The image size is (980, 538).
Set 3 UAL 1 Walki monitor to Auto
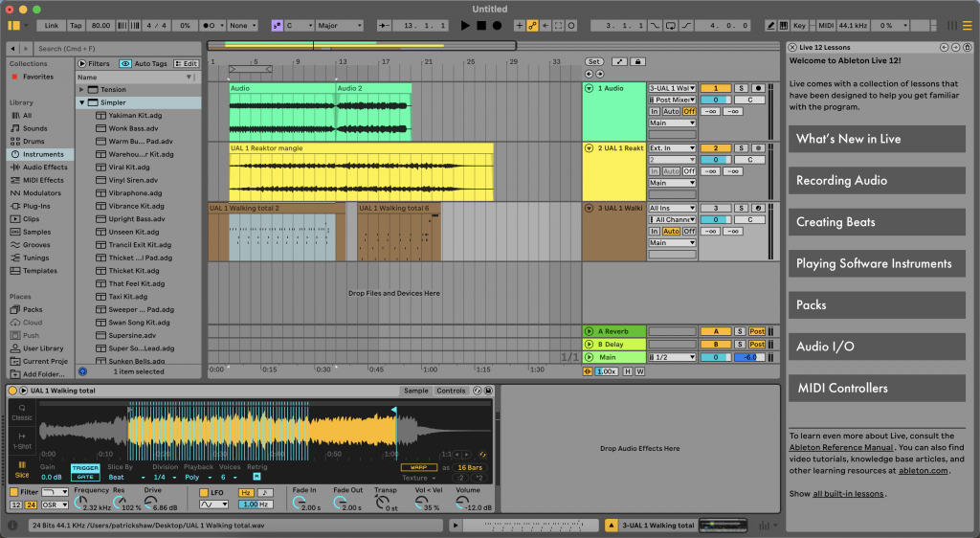point(671,232)
